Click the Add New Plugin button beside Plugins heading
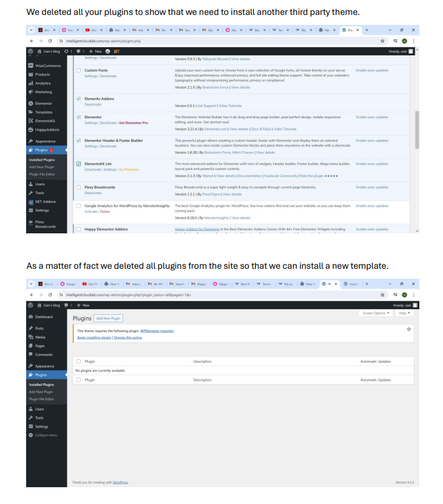 pyautogui.click(x=108, y=318)
